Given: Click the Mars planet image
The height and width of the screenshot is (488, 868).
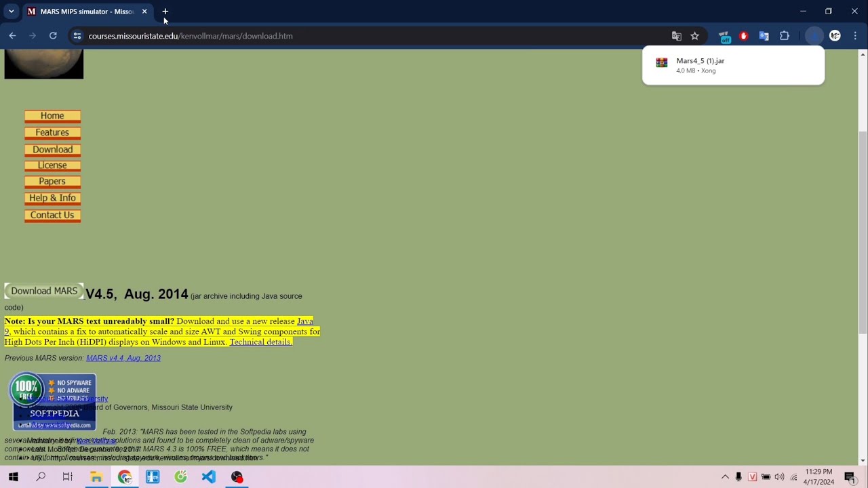Looking at the screenshot, I should [44, 64].
